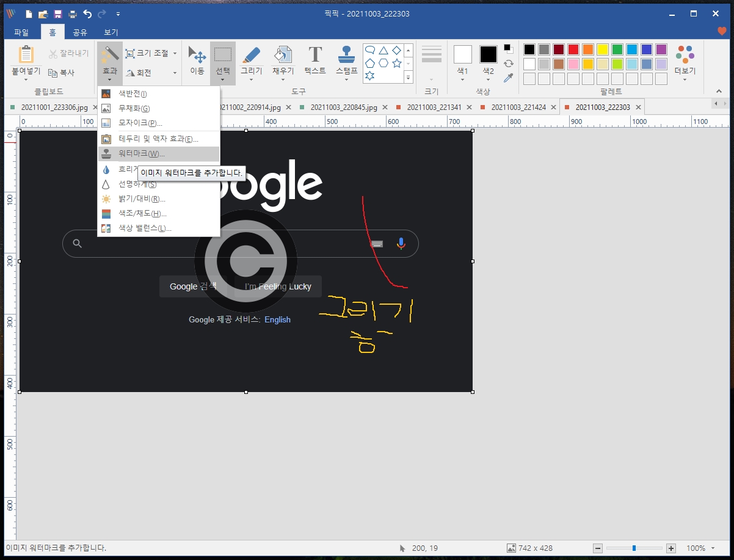734x560 pixels.
Task: Copy selection with the 복사 button
Action: 61,73
